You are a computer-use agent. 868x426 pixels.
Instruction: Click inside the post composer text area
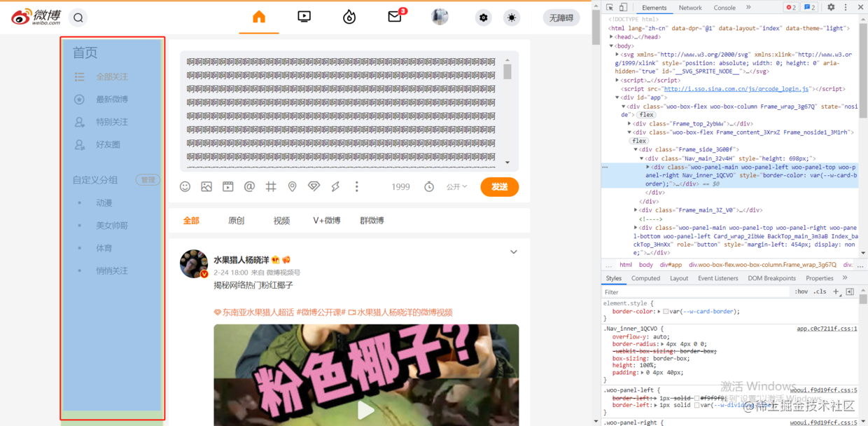(343, 111)
